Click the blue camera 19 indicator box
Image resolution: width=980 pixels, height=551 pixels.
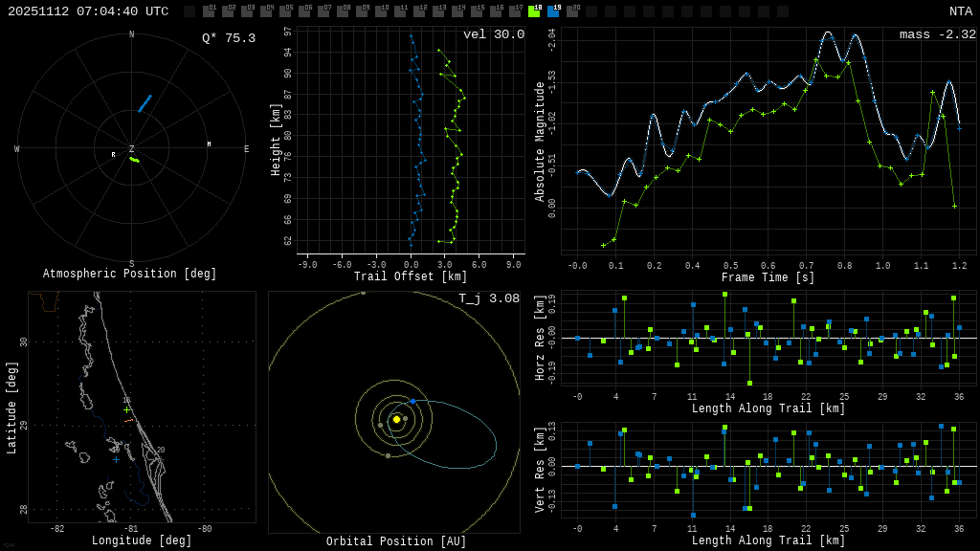pos(553,11)
